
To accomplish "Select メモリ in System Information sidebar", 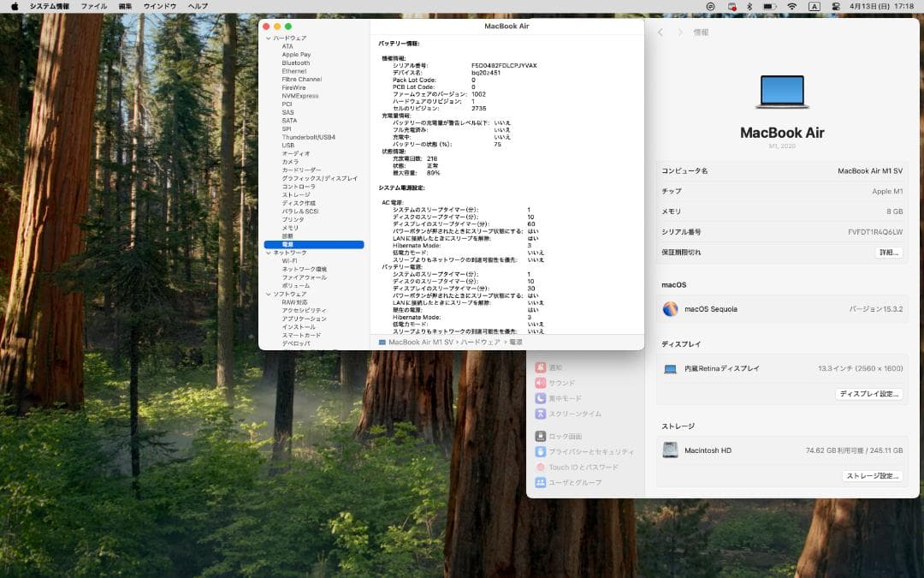I will pyautogui.click(x=290, y=229).
